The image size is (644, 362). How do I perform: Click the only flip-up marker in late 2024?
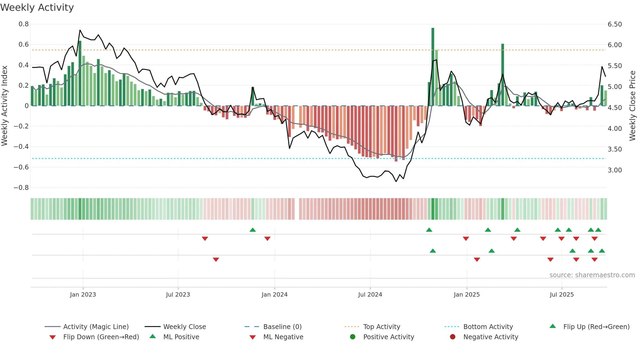click(429, 230)
